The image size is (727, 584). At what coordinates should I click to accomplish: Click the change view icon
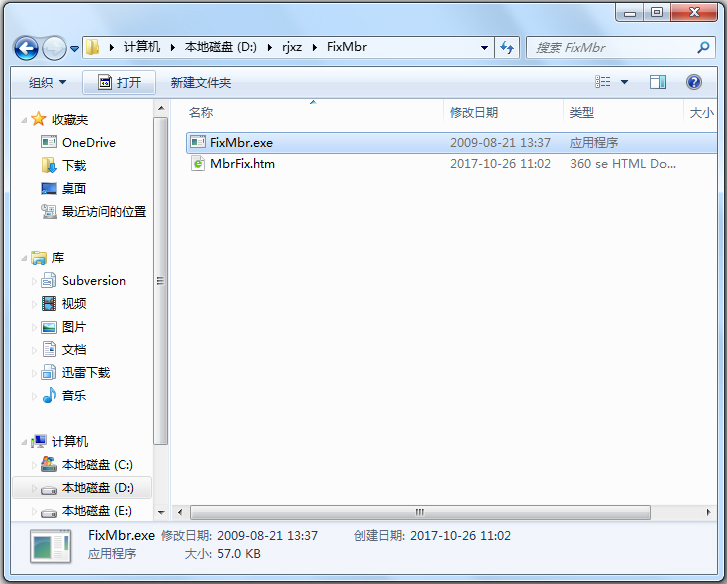(x=602, y=82)
